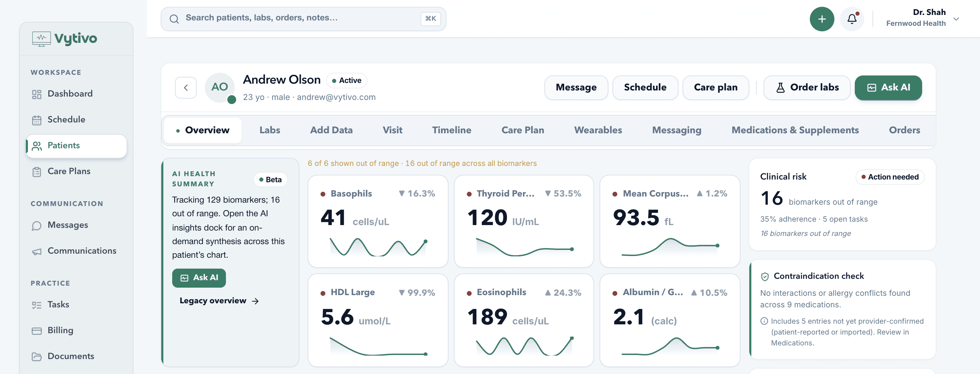Click the Active status badge
Screen dimensions: 980x374
(347, 81)
